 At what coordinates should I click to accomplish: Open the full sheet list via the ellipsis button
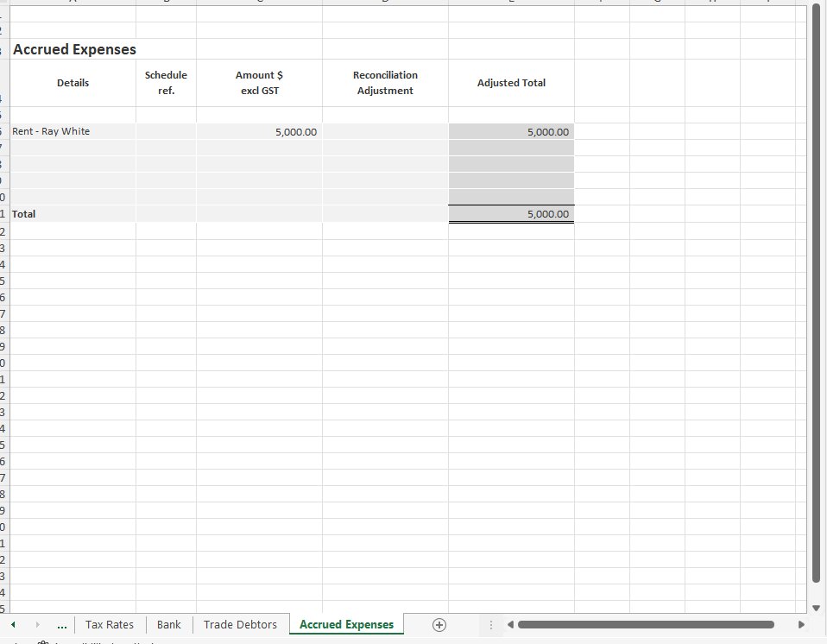61,624
